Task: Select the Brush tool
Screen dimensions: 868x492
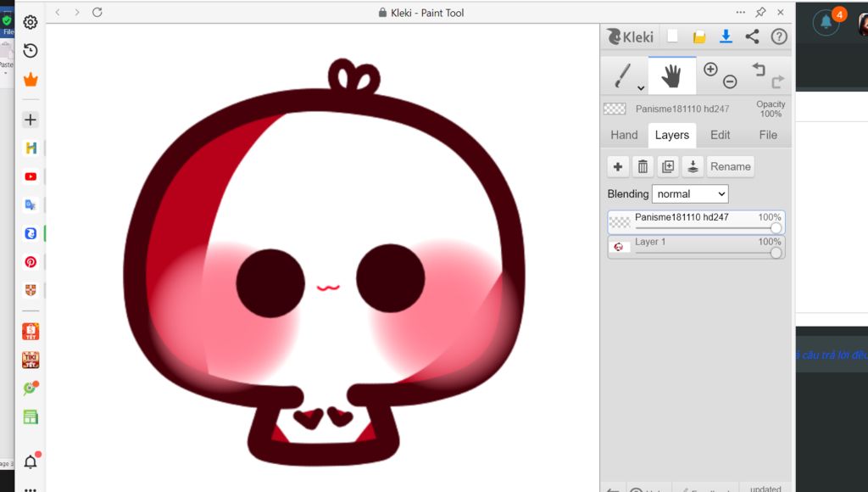Action: [x=623, y=75]
